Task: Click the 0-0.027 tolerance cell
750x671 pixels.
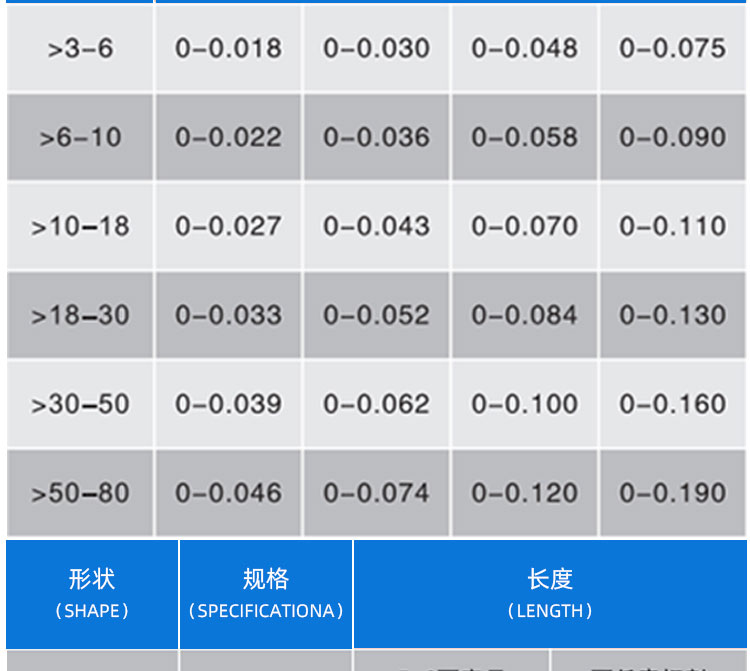Action: (228, 226)
